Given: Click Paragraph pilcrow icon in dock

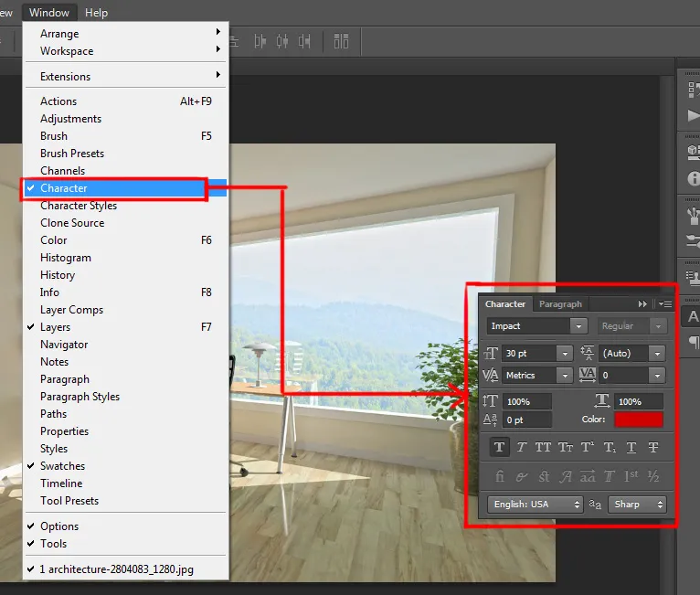Looking at the screenshot, I should 695,343.
